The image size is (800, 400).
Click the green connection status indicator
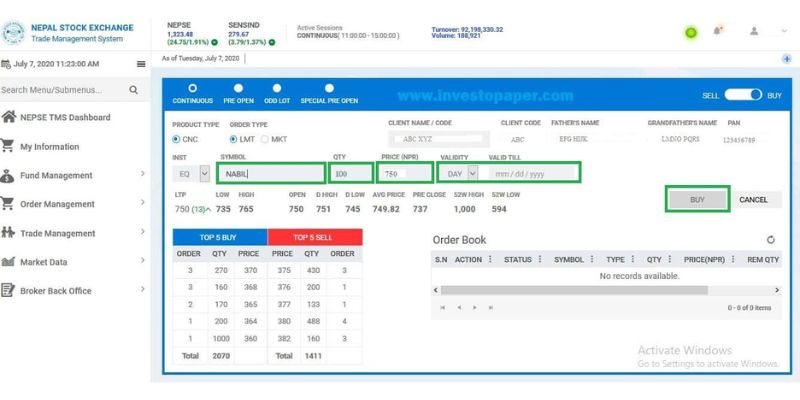[691, 33]
